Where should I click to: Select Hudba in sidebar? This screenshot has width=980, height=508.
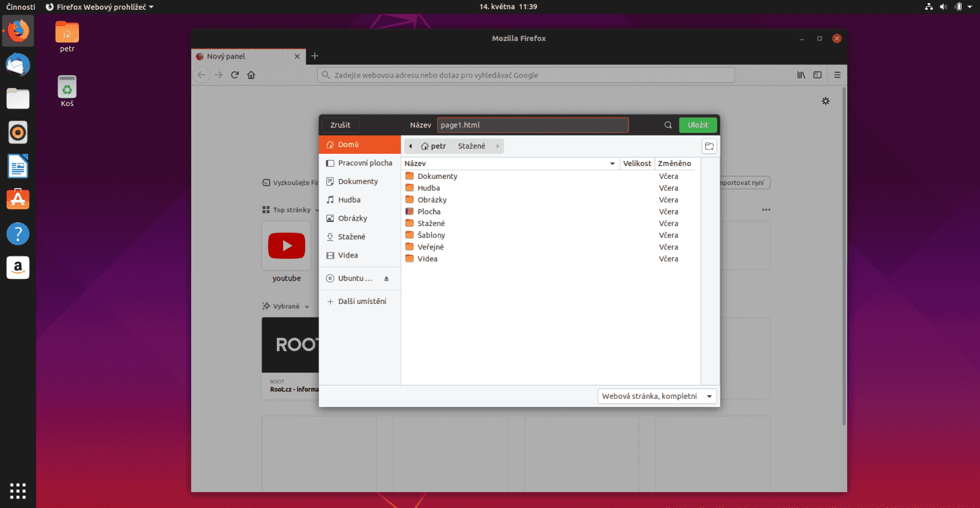[360, 200]
